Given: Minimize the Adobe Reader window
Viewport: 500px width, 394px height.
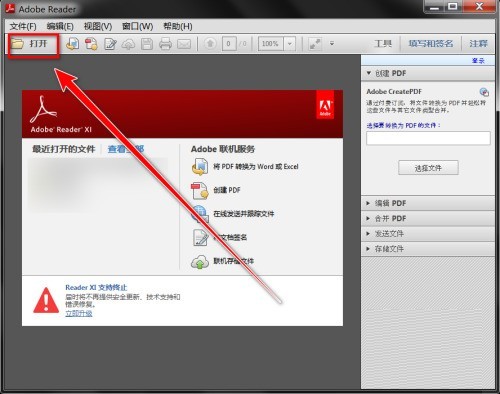Looking at the screenshot, I should click(434, 7).
